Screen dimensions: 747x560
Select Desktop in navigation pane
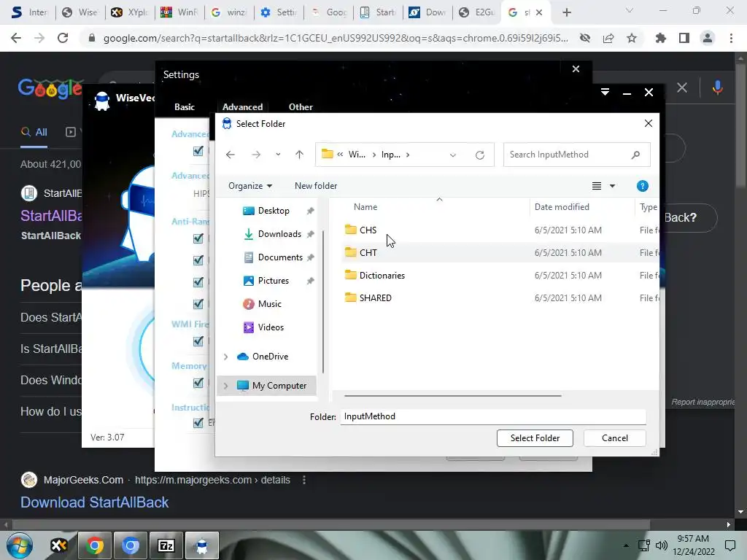[x=274, y=211]
